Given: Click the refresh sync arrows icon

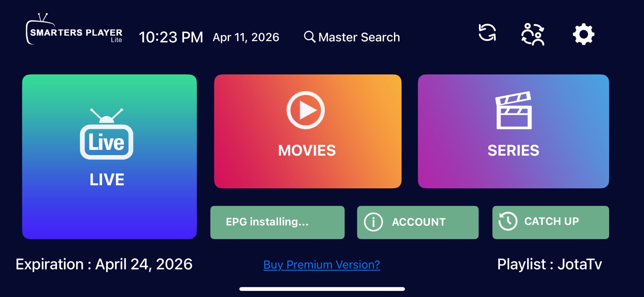Looking at the screenshot, I should point(487,33).
